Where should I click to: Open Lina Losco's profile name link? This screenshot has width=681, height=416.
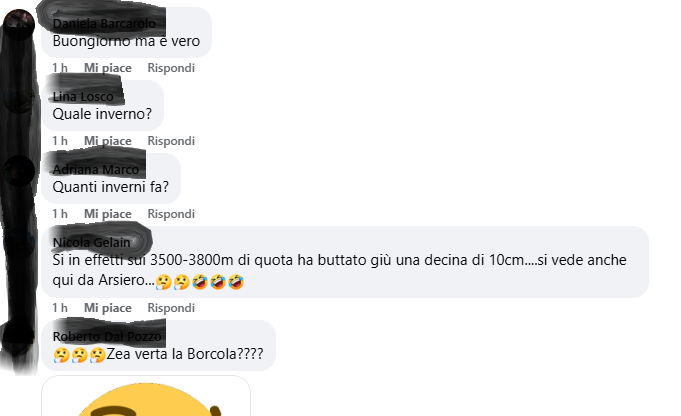tap(83, 96)
